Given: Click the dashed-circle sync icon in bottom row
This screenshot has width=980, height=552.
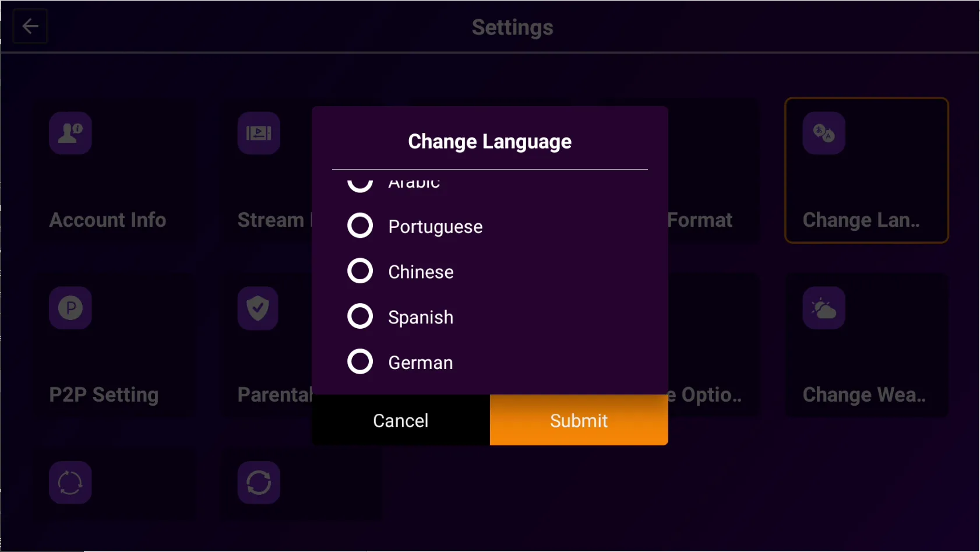Looking at the screenshot, I should 70,483.
